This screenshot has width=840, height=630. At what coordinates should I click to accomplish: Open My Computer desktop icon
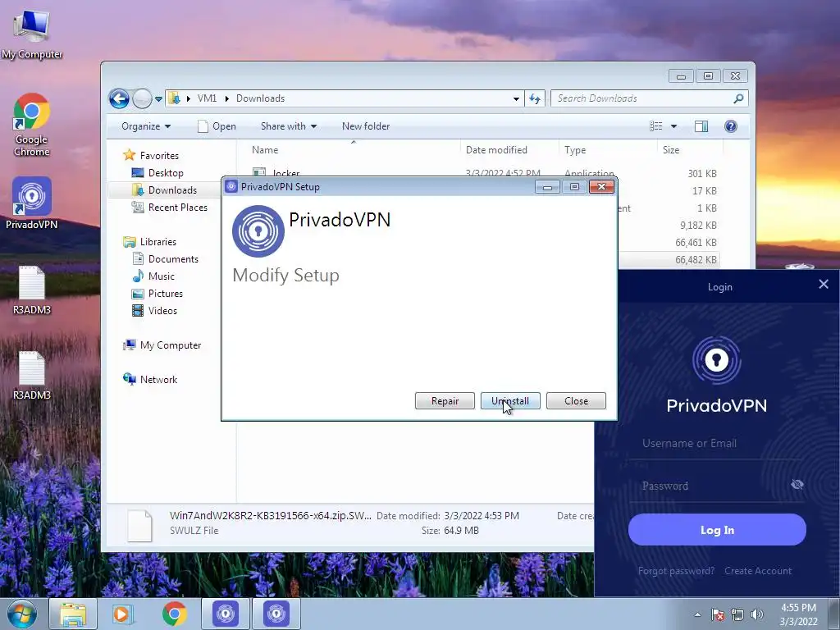pos(32,34)
